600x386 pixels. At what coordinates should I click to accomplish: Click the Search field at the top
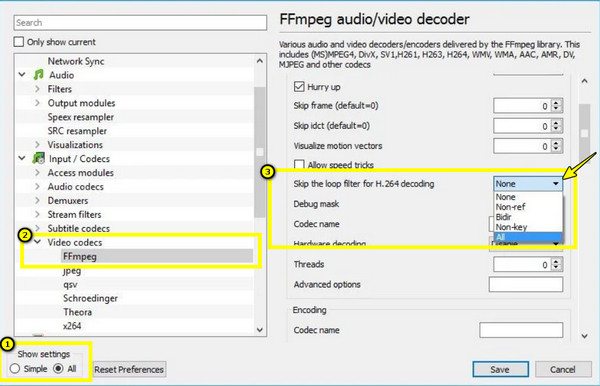point(140,23)
